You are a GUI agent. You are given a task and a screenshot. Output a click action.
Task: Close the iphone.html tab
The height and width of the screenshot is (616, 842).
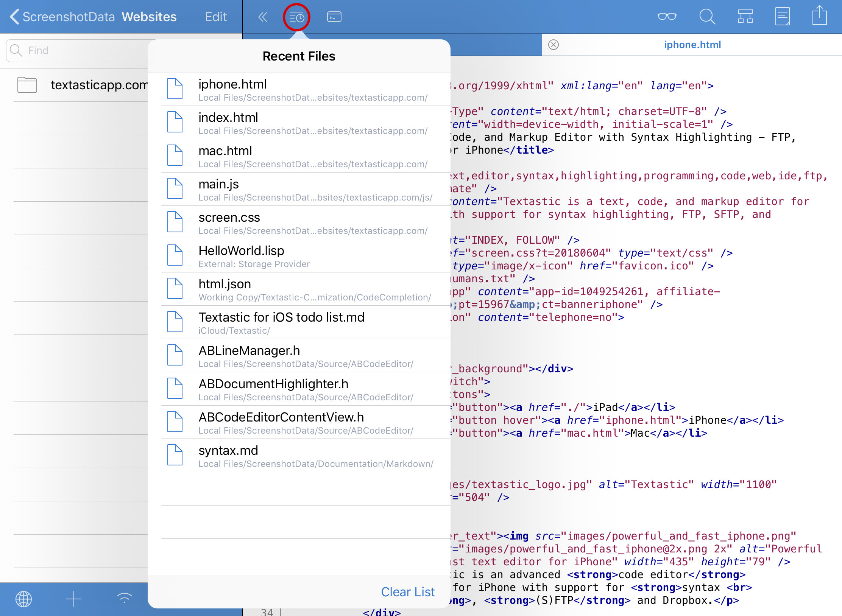click(554, 45)
